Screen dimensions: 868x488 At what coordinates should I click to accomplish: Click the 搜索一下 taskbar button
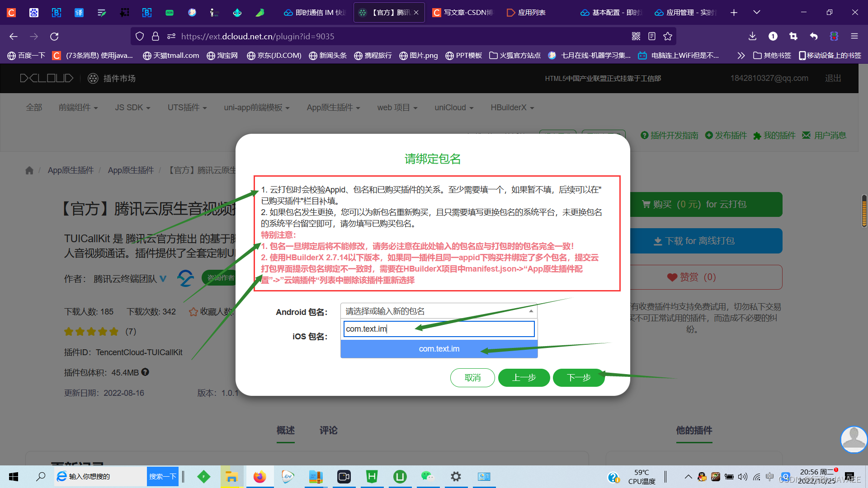pyautogui.click(x=162, y=477)
